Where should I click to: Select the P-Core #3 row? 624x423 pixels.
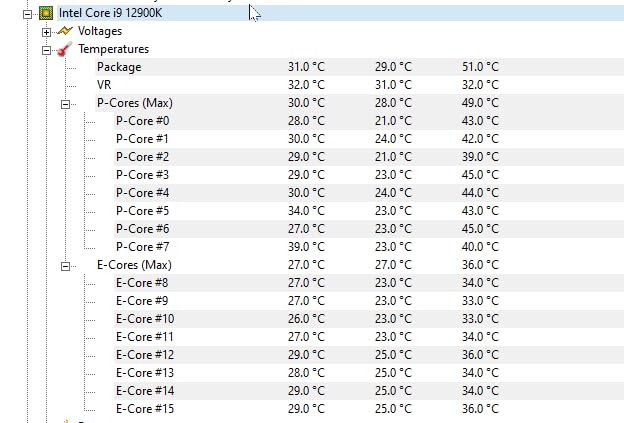[x=369, y=175]
